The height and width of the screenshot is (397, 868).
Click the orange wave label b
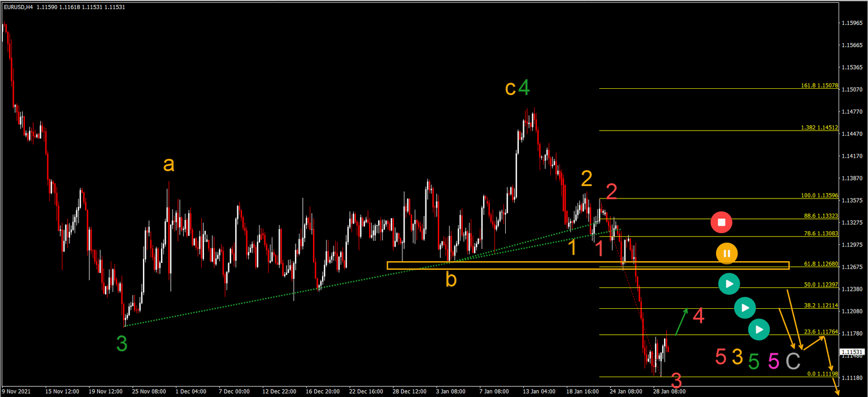click(x=450, y=278)
